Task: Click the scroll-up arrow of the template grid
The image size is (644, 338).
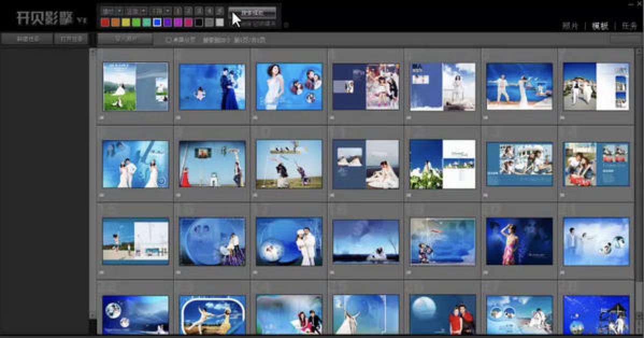Action: (92, 52)
